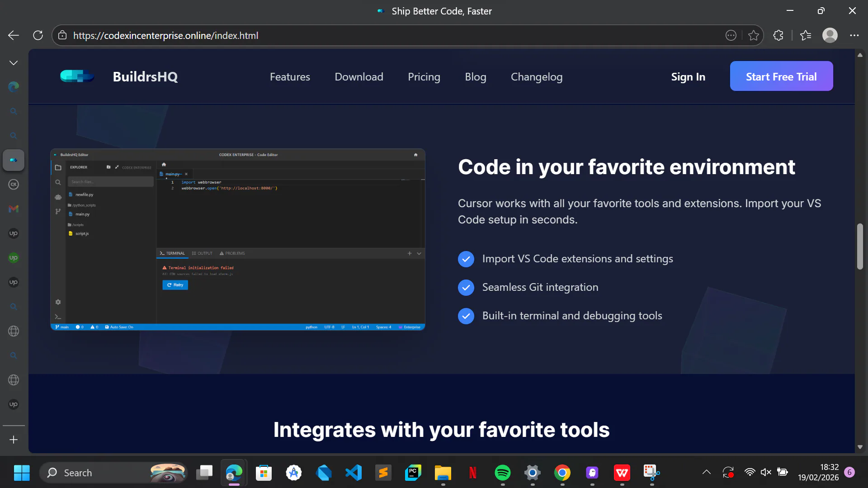Open Microsoft Store from the taskbar
This screenshot has height=488, width=868.
click(x=264, y=473)
